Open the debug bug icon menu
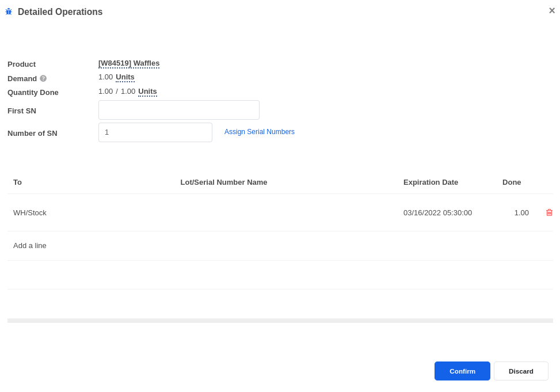560x392 pixels. [x=9, y=12]
